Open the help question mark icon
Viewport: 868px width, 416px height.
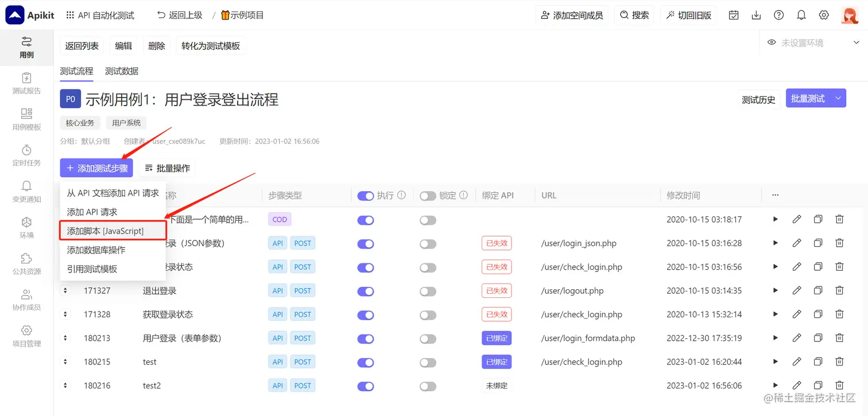pyautogui.click(x=778, y=15)
